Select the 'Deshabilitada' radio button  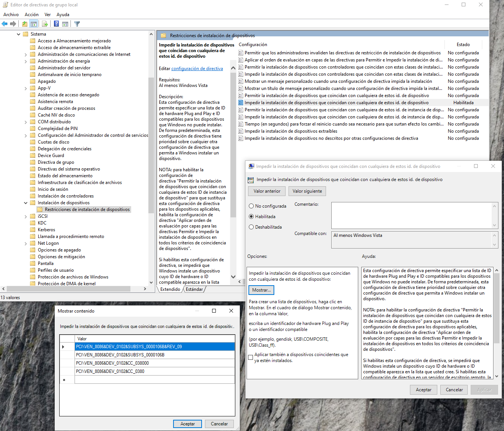click(x=251, y=227)
